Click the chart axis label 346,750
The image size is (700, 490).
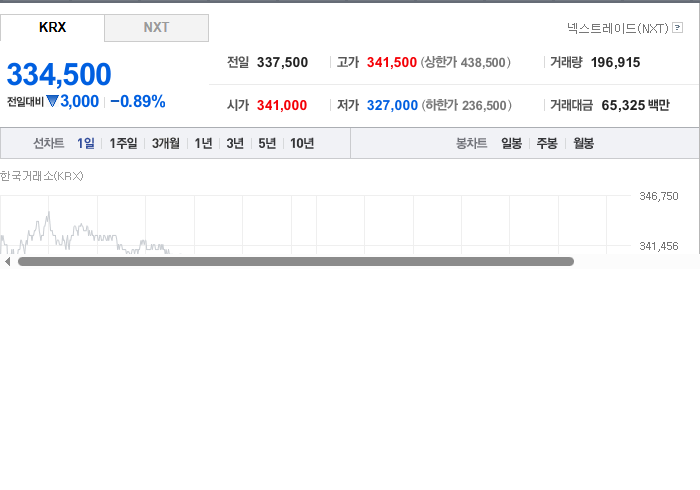(x=658, y=196)
